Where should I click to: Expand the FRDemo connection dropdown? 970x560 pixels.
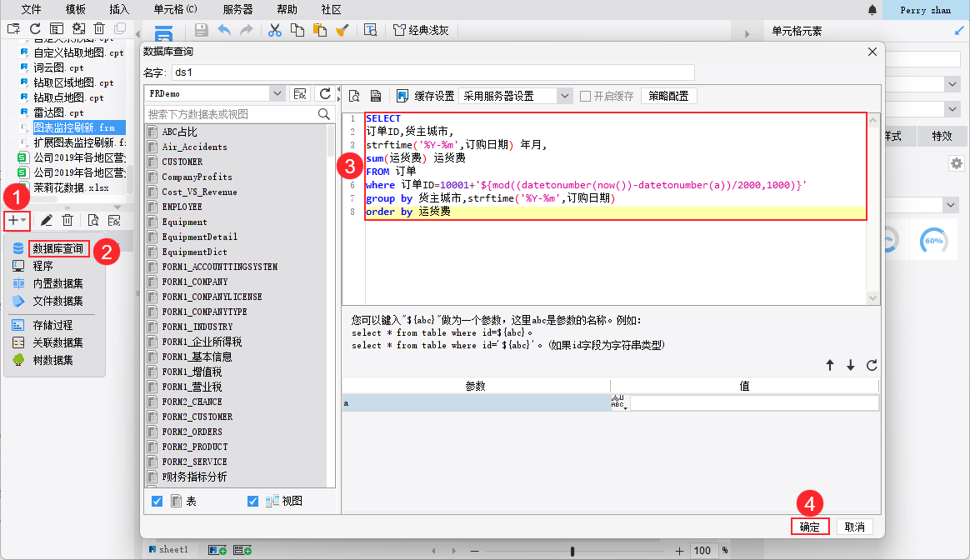pos(277,93)
